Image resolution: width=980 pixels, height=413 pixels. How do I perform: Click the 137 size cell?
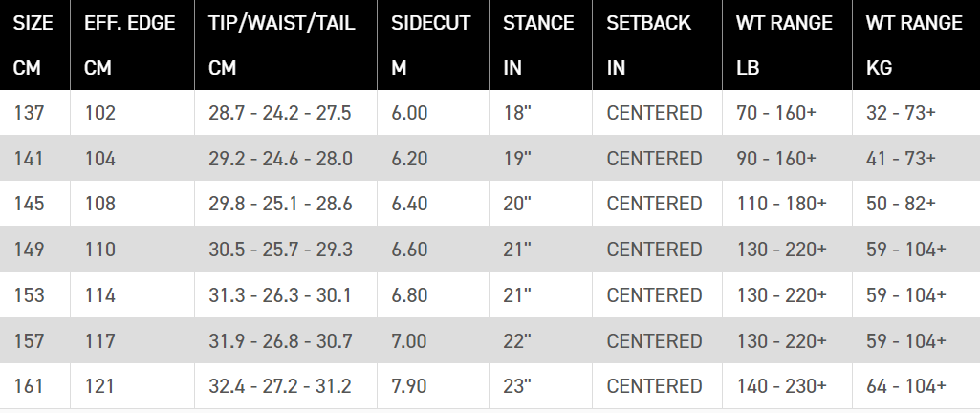[35, 113]
